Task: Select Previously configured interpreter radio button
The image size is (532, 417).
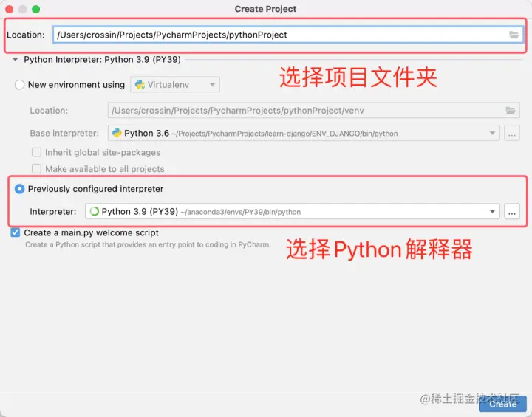Action: [19, 189]
